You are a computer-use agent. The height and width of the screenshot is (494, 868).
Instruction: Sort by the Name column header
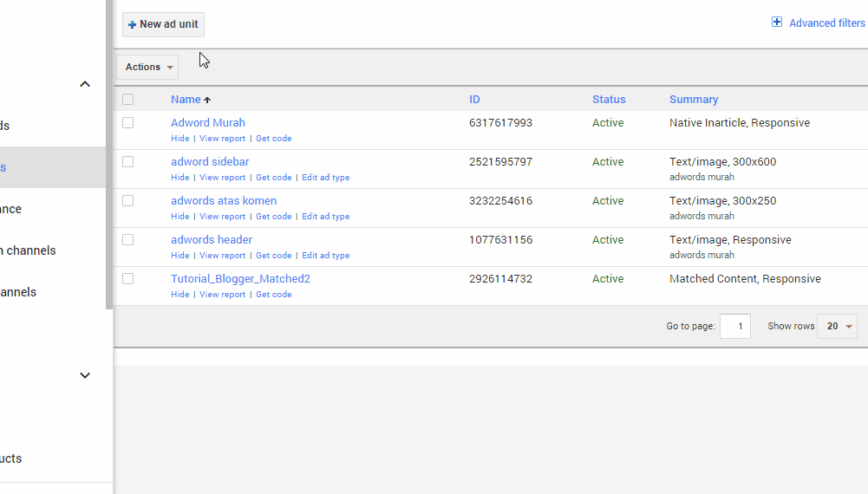pyautogui.click(x=186, y=100)
